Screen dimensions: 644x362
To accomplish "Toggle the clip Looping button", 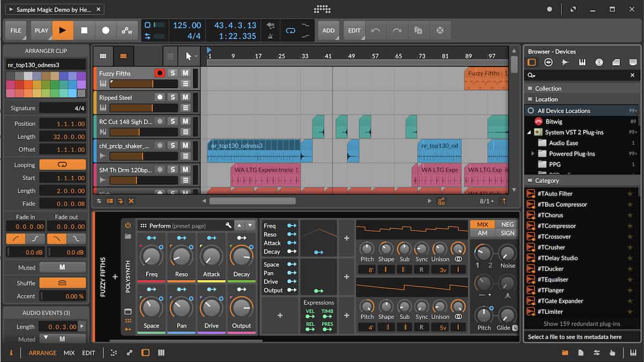I will [62, 165].
